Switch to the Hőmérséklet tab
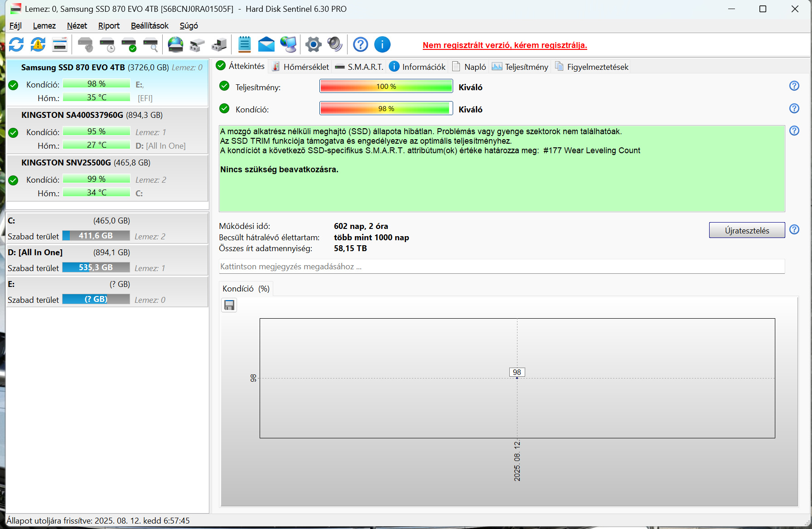Screen dimensions: 812x529 click(300, 67)
